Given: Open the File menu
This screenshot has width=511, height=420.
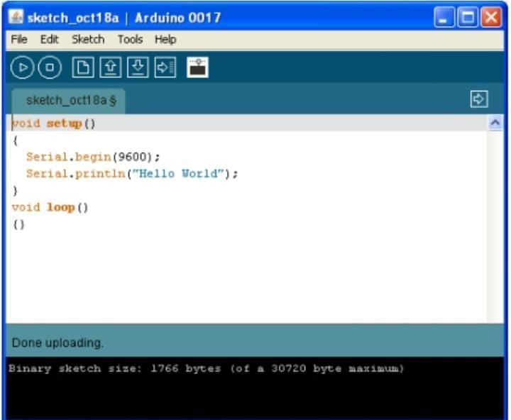Looking at the screenshot, I should 19,40.
